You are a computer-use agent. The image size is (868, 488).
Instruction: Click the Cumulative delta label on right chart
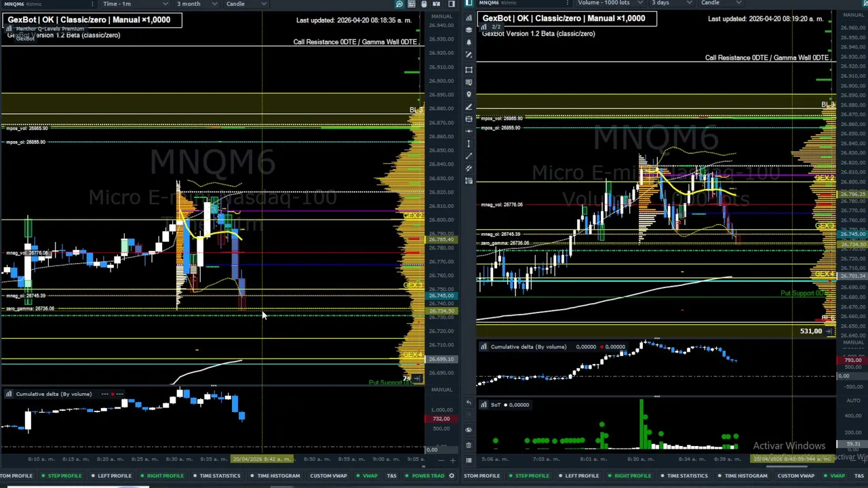click(528, 347)
